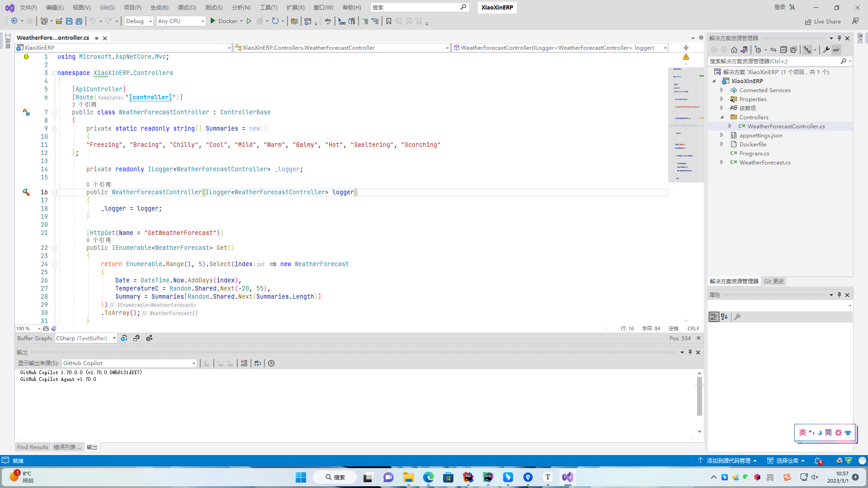The height and width of the screenshot is (488, 868).
Task: Click Start Without Debugging outline arrow
Action: pos(249,21)
